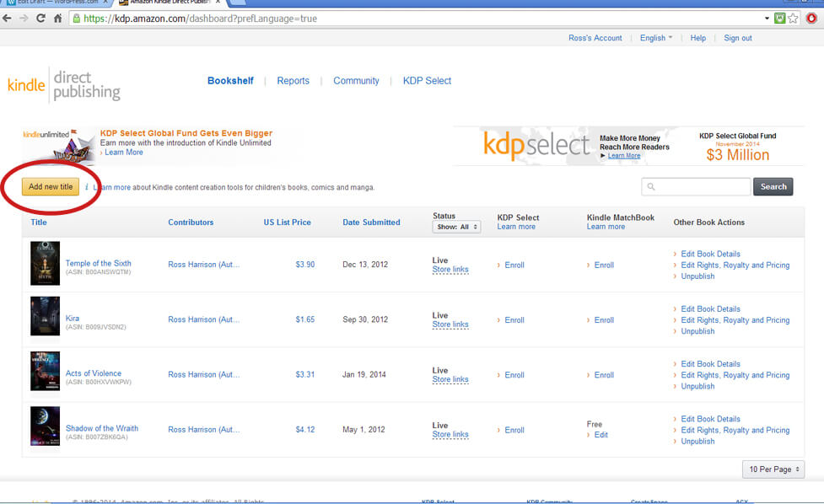Open the Help link

click(697, 38)
